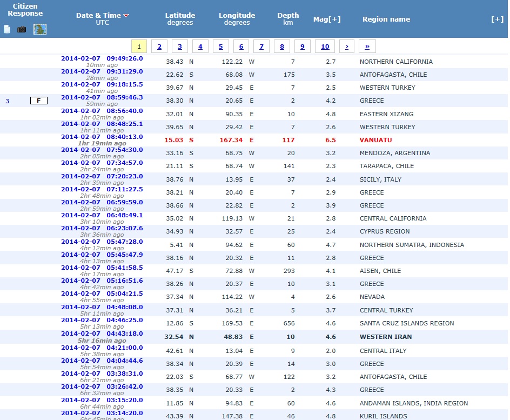This screenshot has height=420, width=510.
Task: Go to results page 4
Action: (x=200, y=46)
